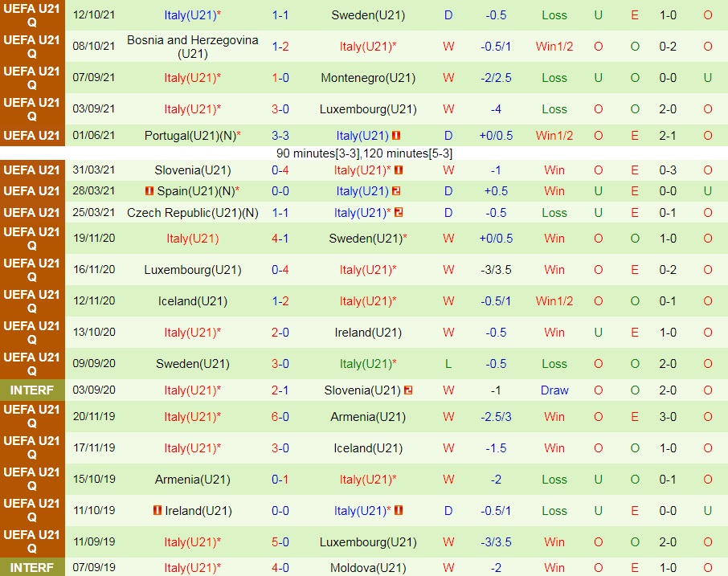Click the last-column U in the Montenegro row

pos(708,77)
